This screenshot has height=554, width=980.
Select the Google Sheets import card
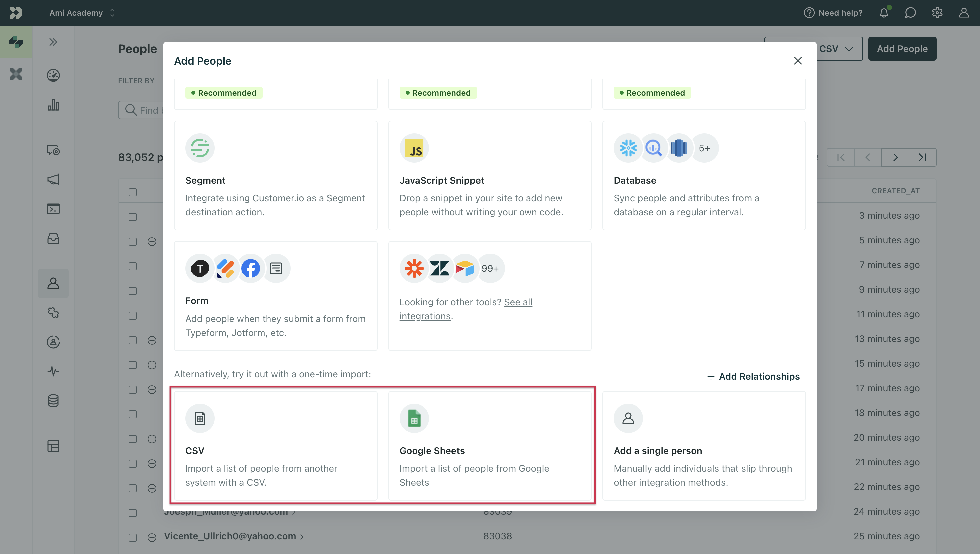[490, 446]
